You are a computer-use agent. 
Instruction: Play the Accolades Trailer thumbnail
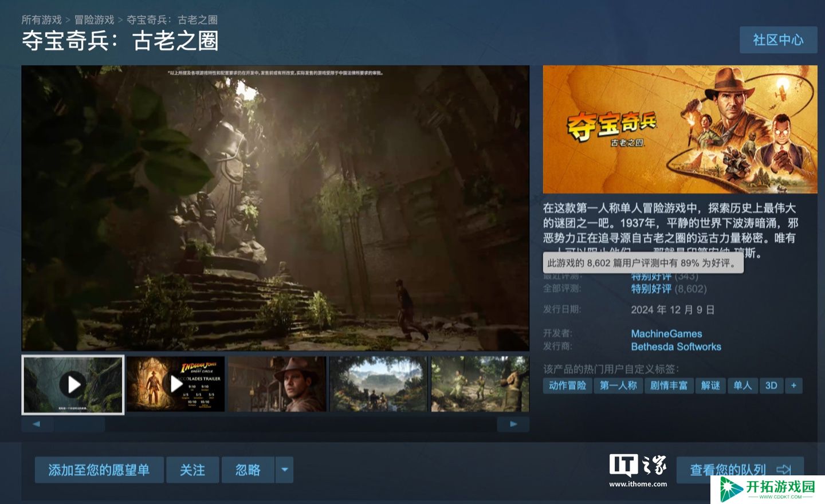click(x=175, y=384)
